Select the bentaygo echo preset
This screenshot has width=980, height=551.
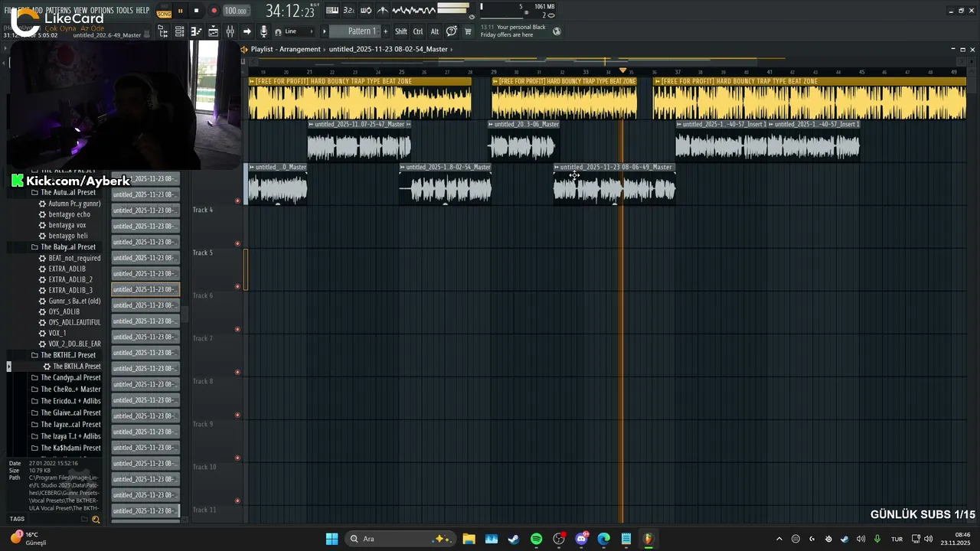pyautogui.click(x=69, y=214)
